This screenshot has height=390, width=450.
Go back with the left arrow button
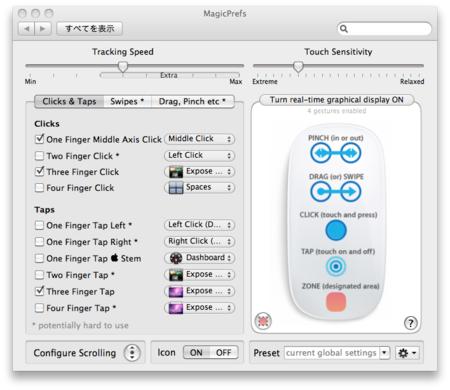[x=26, y=29]
